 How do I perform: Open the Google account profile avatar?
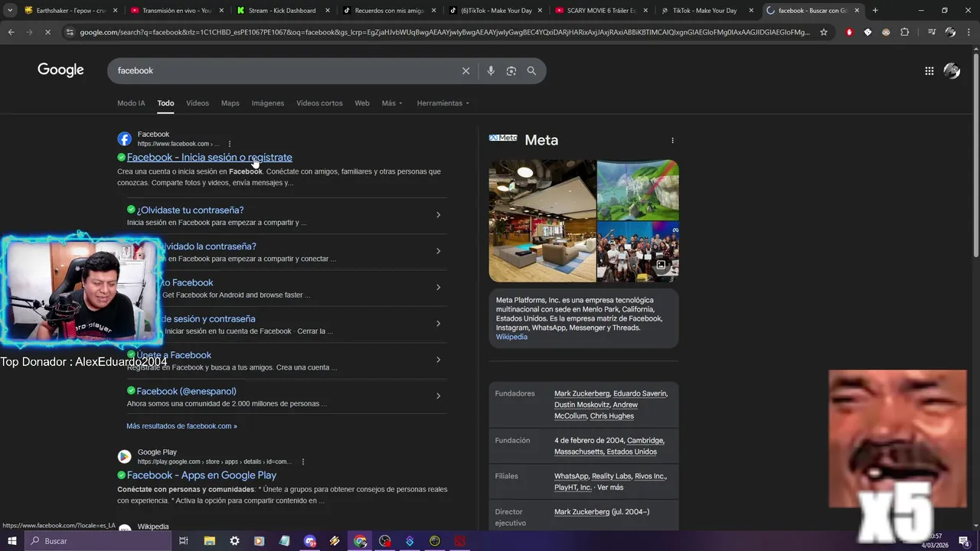[x=952, y=70]
